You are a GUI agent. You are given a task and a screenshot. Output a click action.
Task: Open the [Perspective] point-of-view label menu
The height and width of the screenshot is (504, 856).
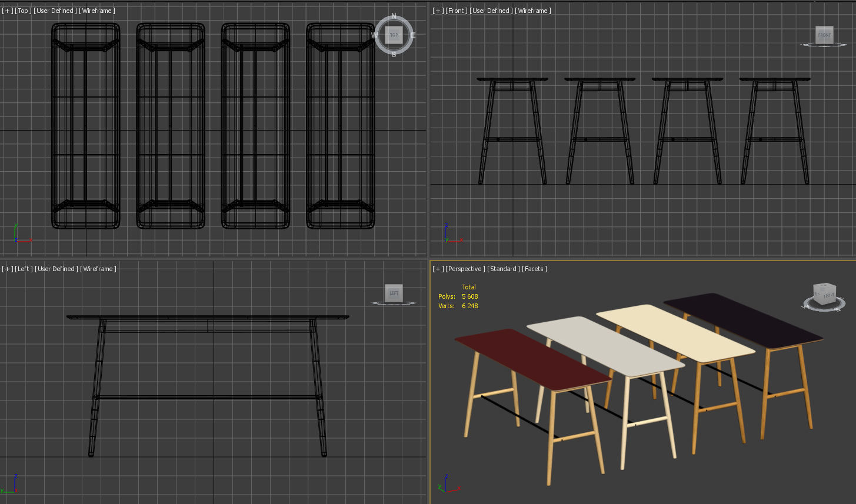[x=466, y=269]
